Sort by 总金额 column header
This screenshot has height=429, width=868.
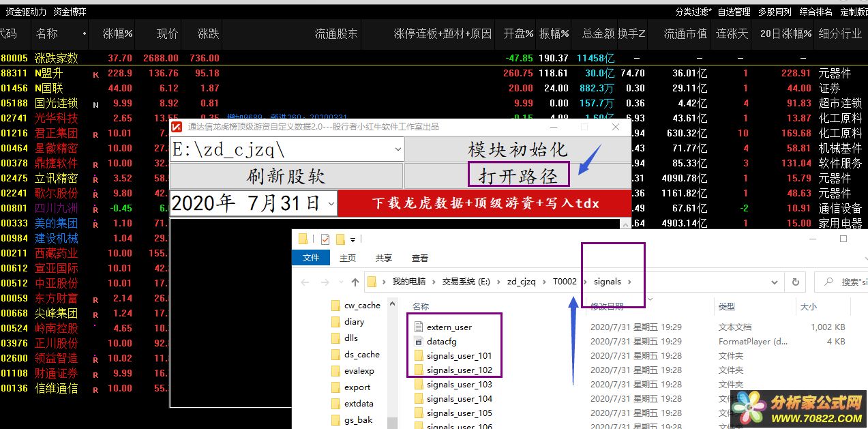(x=599, y=33)
